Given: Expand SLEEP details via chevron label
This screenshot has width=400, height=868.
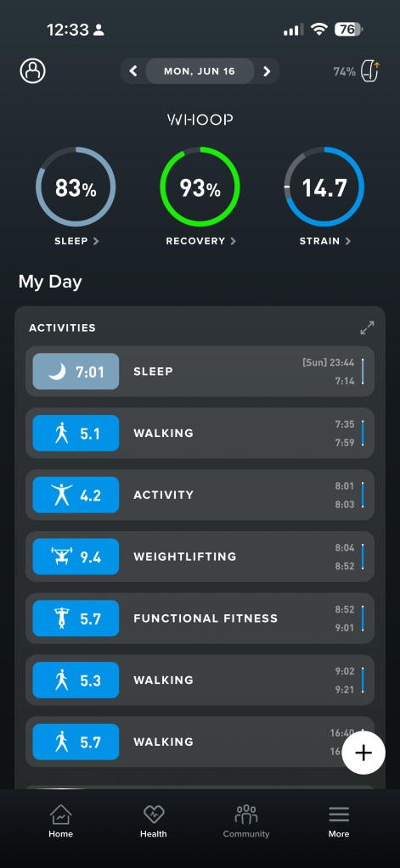Looking at the screenshot, I should click(x=76, y=241).
